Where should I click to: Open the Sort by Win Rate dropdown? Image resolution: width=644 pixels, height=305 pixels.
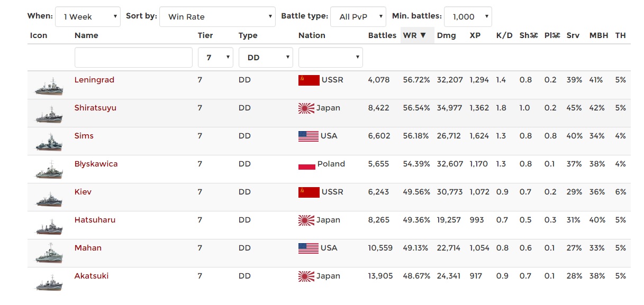217,17
